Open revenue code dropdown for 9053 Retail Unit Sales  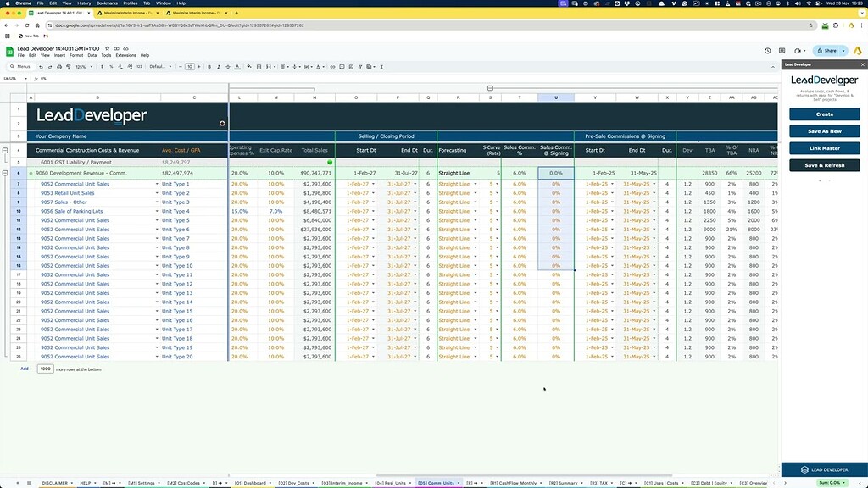157,193
